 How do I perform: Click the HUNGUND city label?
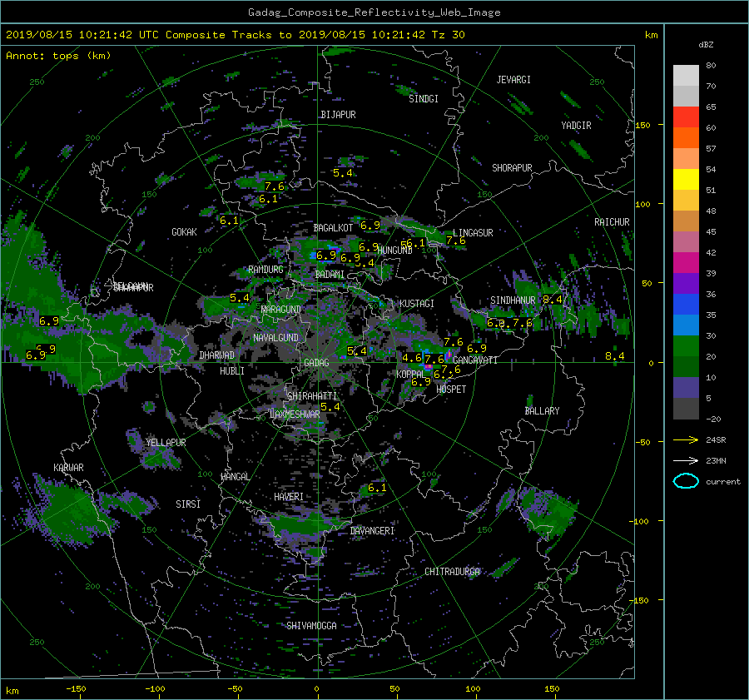click(x=394, y=251)
